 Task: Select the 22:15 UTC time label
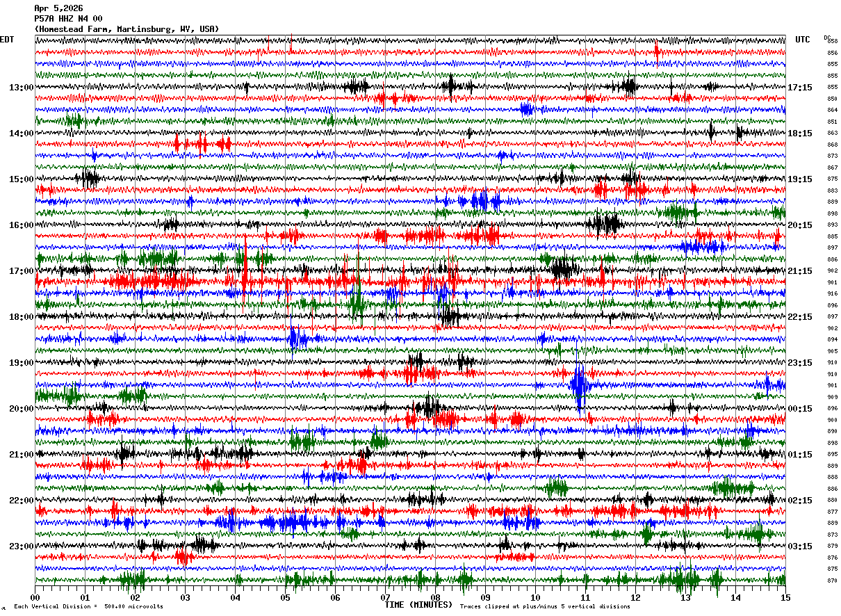pyautogui.click(x=800, y=317)
